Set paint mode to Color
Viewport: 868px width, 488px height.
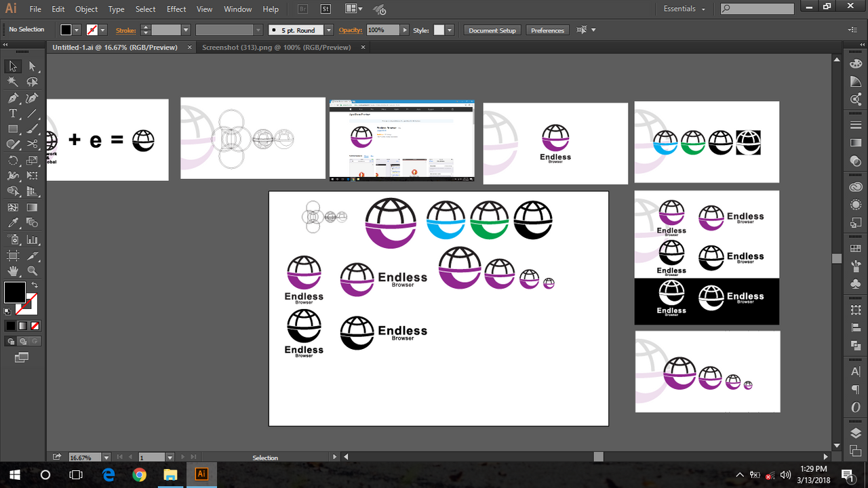point(10,325)
